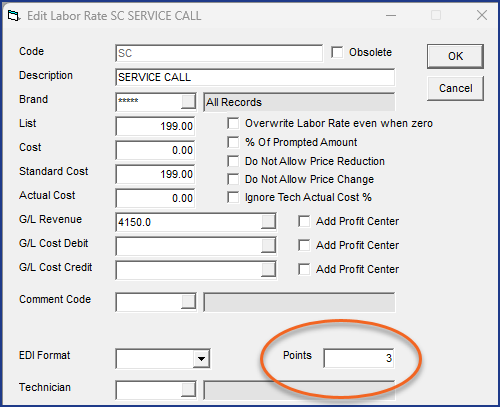
Task: Click the app icon in title bar
Action: (x=13, y=16)
